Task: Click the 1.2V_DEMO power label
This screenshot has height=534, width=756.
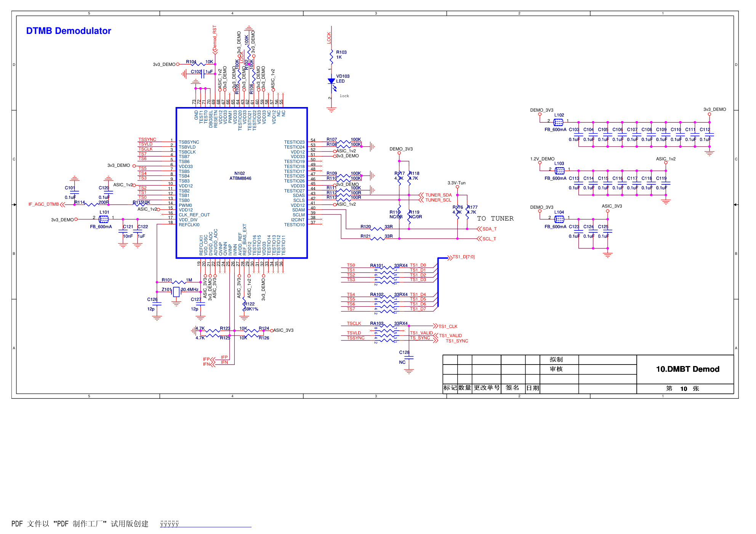Action: [x=542, y=159]
